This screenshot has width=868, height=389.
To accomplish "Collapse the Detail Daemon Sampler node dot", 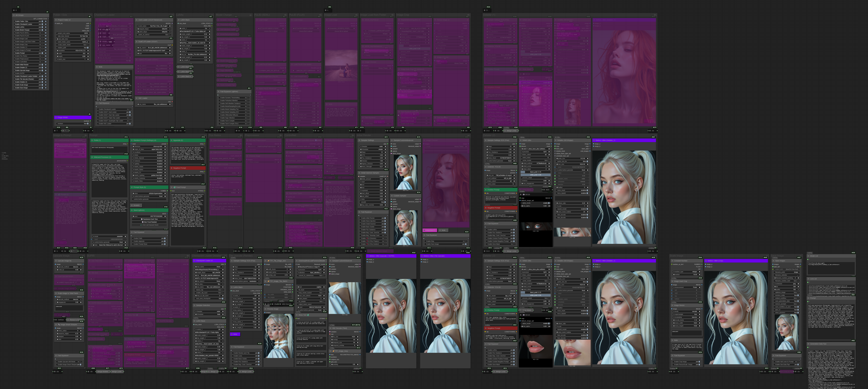I will pyautogui.click(x=359, y=173).
